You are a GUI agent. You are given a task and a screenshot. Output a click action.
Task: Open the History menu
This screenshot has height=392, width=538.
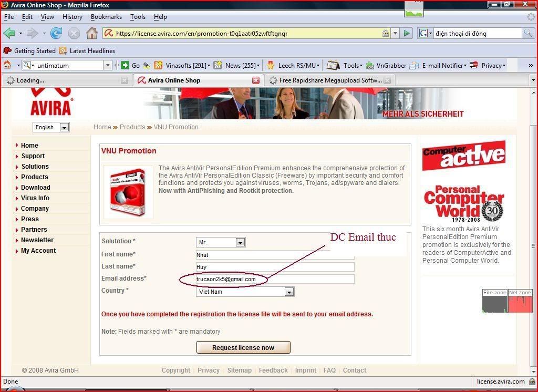coord(73,17)
